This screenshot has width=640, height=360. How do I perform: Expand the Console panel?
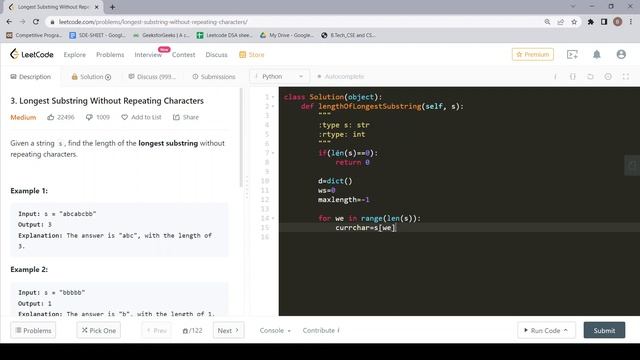point(275,331)
